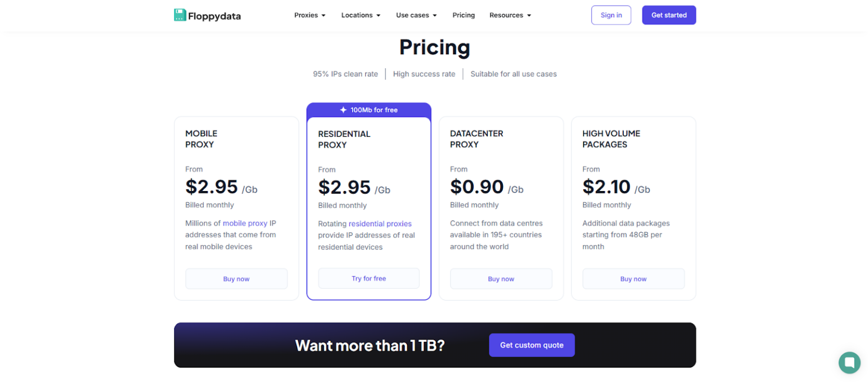Click the 100Mb for free badge
Viewport: 868px width, 382px height.
[x=368, y=110]
